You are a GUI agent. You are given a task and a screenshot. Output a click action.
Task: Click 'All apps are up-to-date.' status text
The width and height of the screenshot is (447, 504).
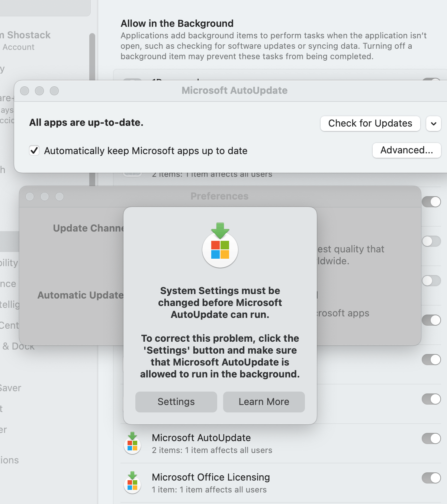pos(86,122)
